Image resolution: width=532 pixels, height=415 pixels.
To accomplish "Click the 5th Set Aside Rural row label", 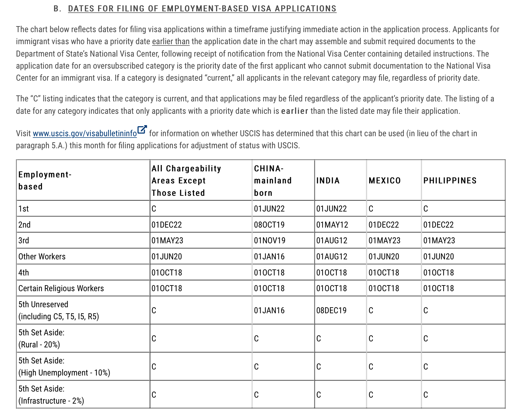I will [42, 339].
